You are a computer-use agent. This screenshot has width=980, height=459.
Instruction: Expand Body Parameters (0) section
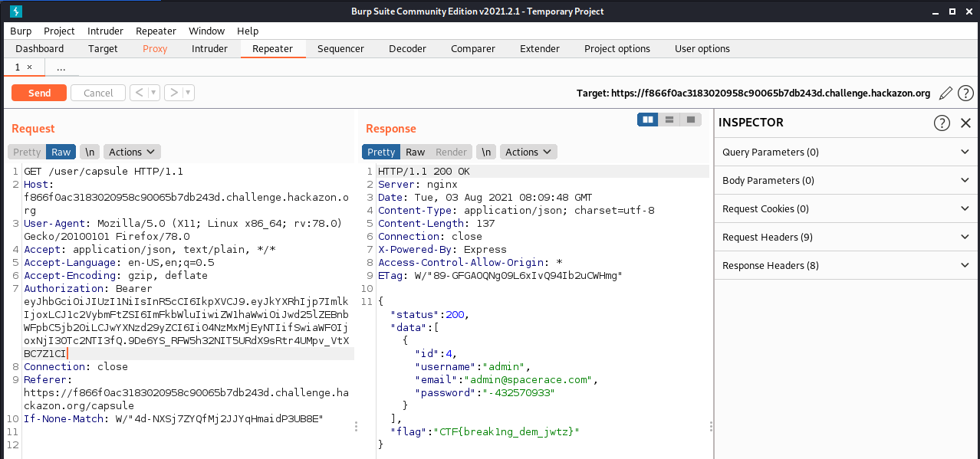[847, 180]
